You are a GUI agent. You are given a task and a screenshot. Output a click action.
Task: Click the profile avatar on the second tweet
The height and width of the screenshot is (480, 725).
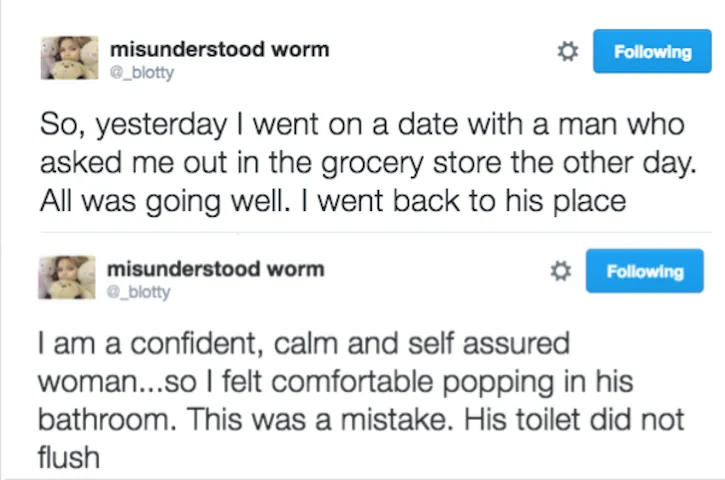point(67,277)
